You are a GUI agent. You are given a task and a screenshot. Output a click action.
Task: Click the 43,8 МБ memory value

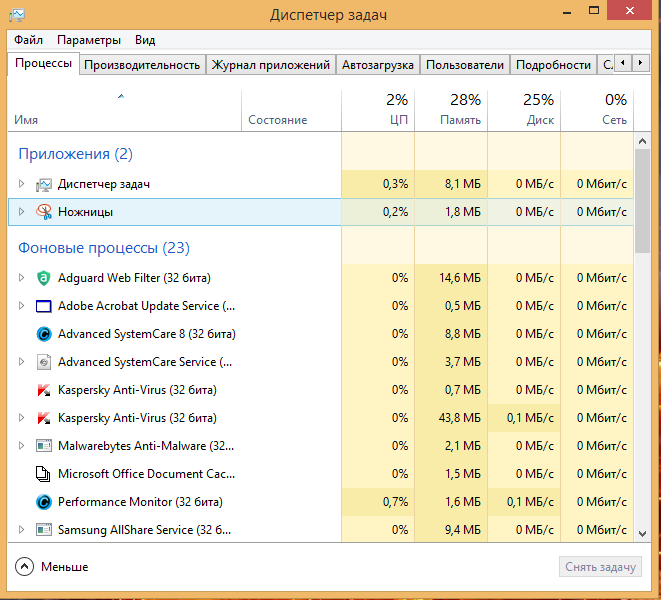pos(459,418)
